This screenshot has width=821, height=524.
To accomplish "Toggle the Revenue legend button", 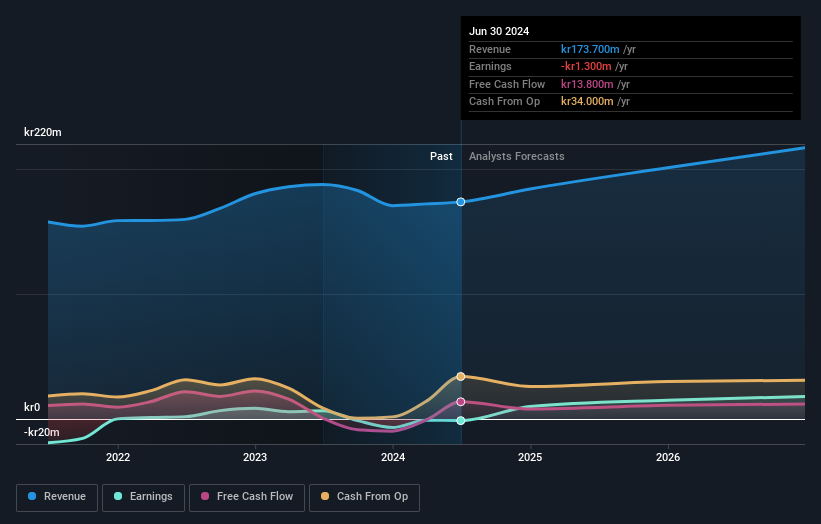I will [x=57, y=497].
